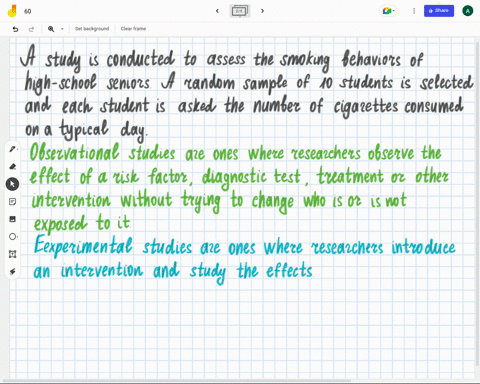Add an image to the frame
The width and height of the screenshot is (480, 384).
coord(12,219)
